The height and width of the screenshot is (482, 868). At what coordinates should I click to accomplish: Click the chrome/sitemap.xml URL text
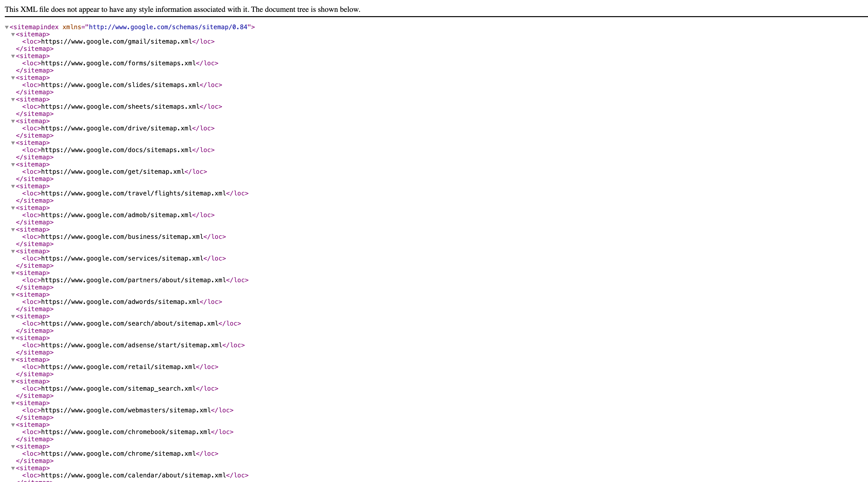click(118, 454)
